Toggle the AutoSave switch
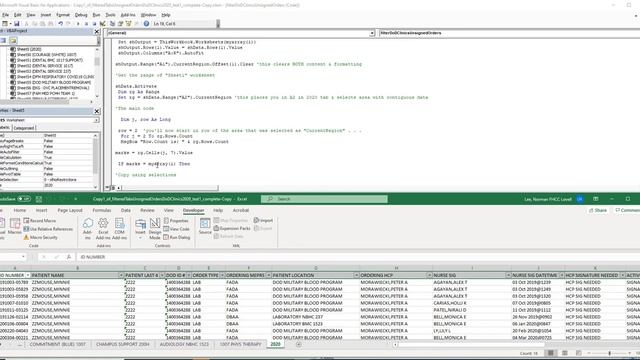The image size is (640, 360). tap(24, 199)
